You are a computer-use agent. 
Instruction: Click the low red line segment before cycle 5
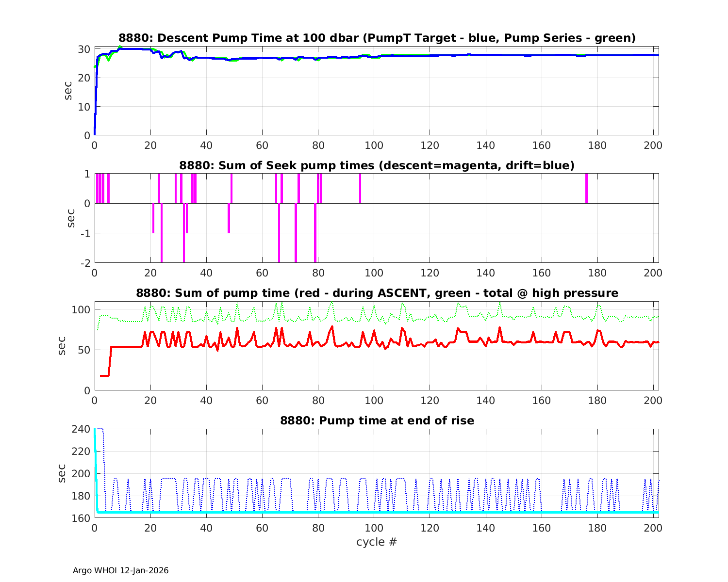click(104, 375)
